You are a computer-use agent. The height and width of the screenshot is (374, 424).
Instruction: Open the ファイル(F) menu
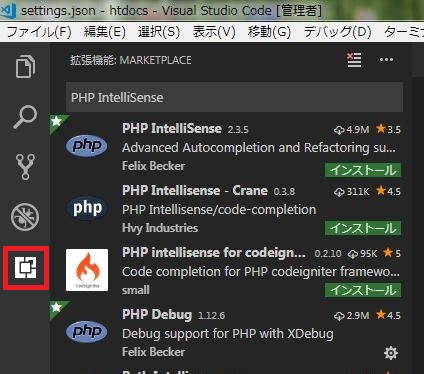(39, 32)
